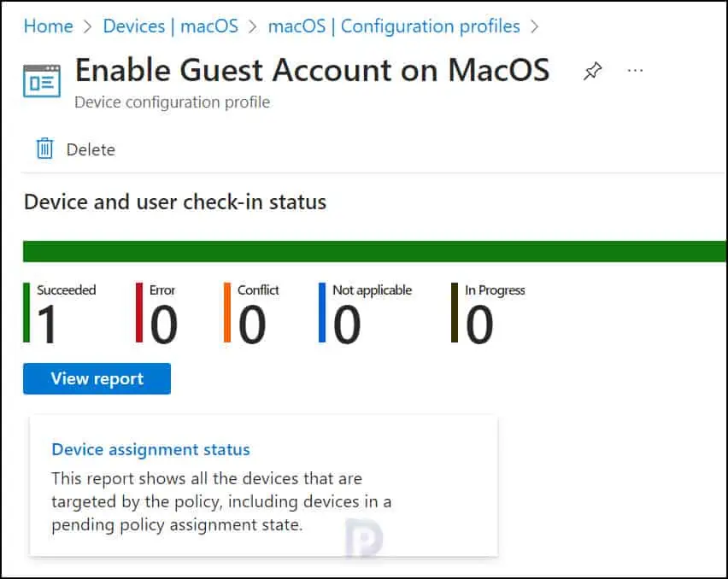Open macOS | Configuration profiles breadcrumb
The width and height of the screenshot is (728, 579).
click(394, 26)
